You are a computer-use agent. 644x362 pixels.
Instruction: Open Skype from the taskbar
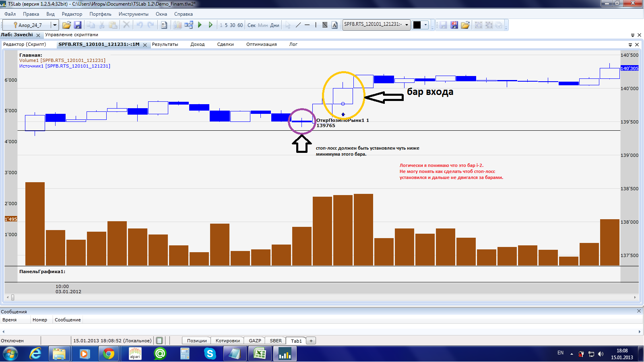tap(210, 354)
